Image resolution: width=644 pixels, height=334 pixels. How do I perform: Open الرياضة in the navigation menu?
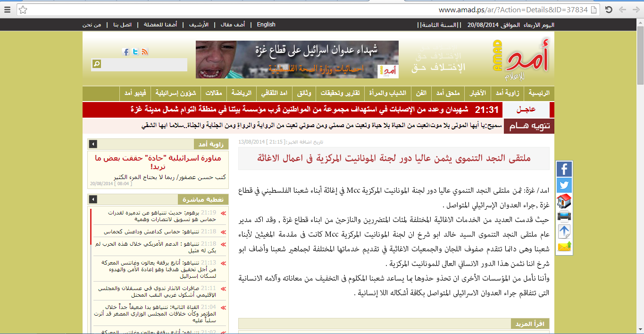241,93
